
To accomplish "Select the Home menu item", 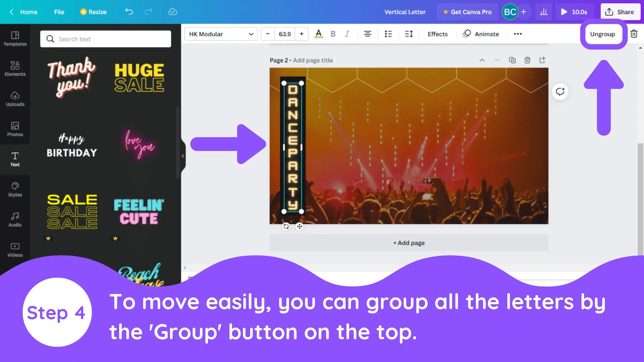I will coord(28,12).
